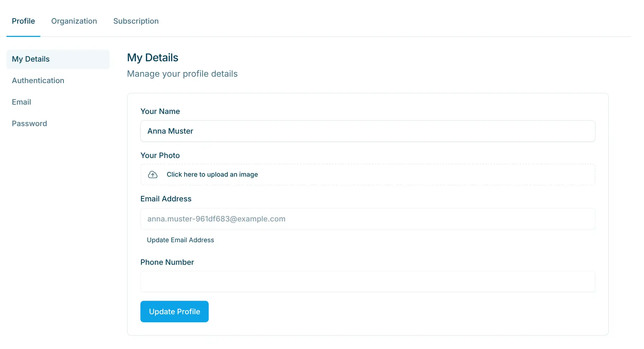Screen dimensions: 644x349
Task: Click the 'Phone Number' field label
Action: [167, 262]
